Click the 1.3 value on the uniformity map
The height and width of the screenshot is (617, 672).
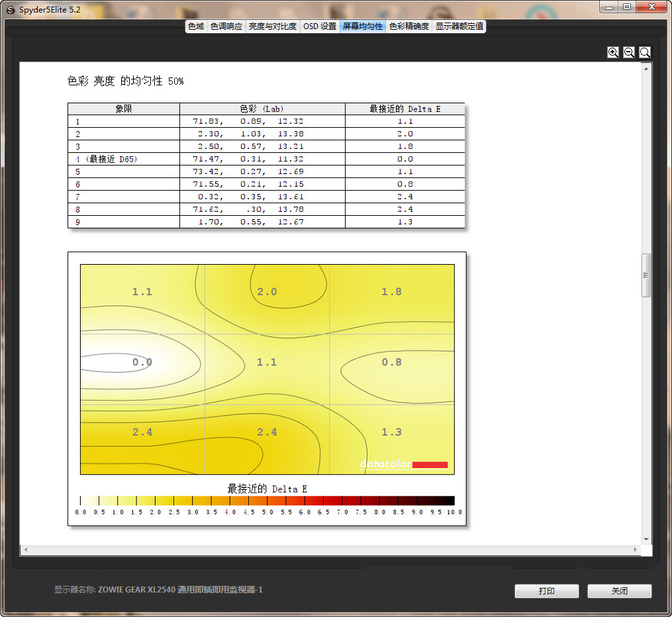click(392, 432)
